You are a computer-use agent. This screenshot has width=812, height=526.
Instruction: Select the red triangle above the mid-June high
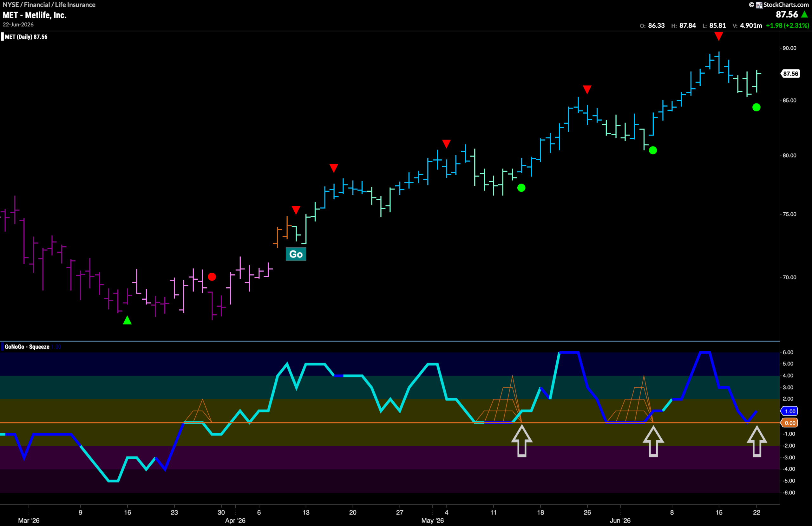(718, 37)
